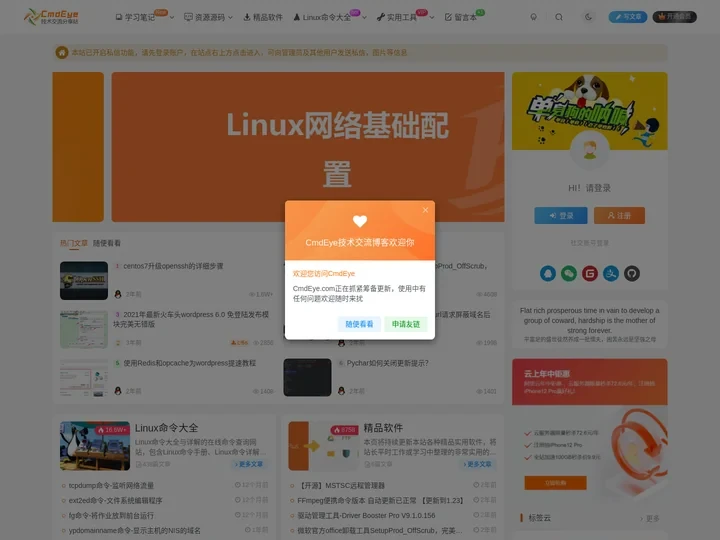Click the orange button in ad

(x=555, y=483)
